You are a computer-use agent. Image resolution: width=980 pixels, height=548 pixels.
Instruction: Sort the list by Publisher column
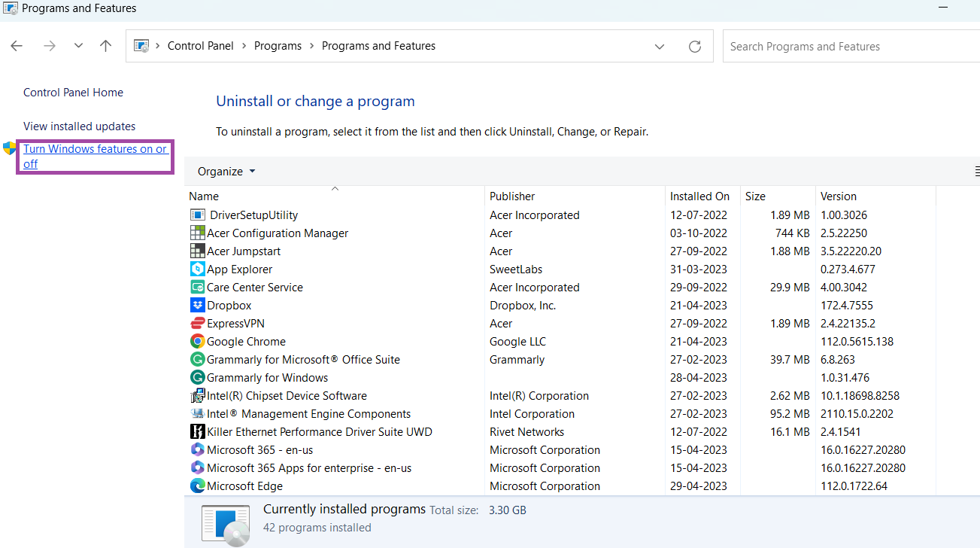pyautogui.click(x=512, y=196)
